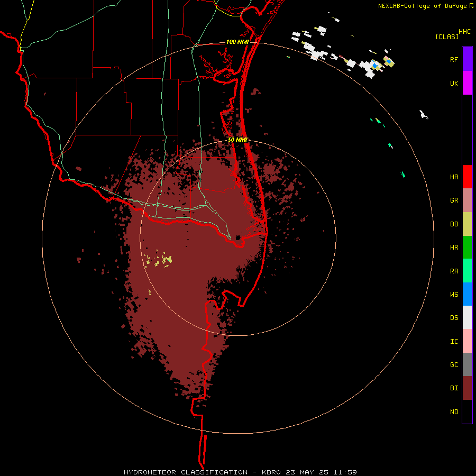Click the WS legend label

coord(454,295)
